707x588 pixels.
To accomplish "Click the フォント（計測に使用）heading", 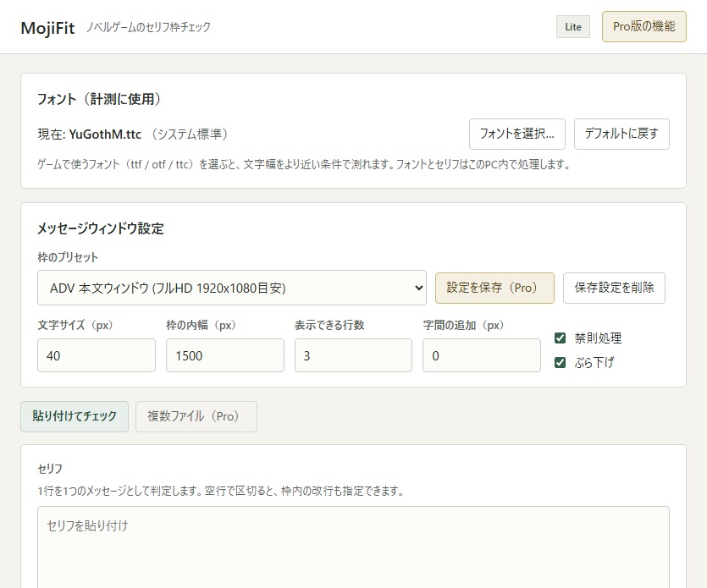I will (x=99, y=99).
